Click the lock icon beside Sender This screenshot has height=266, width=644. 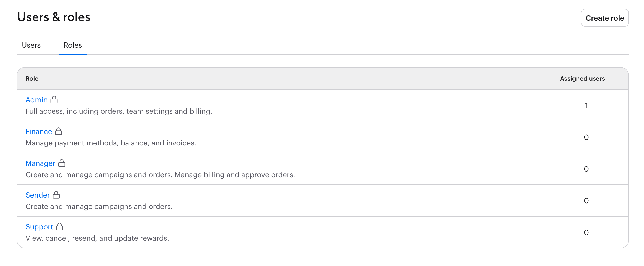[56, 195]
